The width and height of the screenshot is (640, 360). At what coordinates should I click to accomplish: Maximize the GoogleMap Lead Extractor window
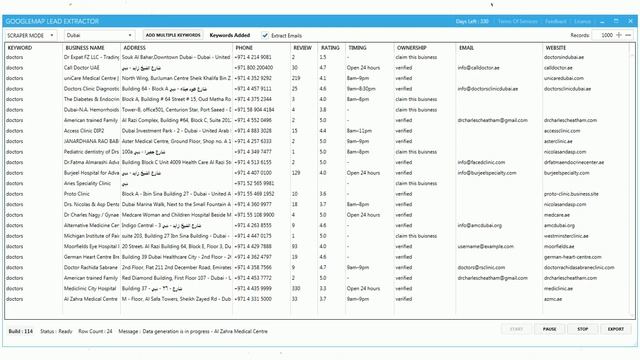[616, 21]
